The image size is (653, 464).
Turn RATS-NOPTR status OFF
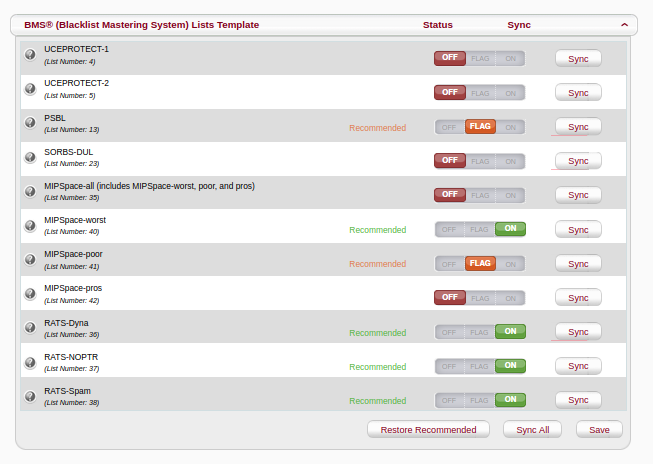click(449, 367)
